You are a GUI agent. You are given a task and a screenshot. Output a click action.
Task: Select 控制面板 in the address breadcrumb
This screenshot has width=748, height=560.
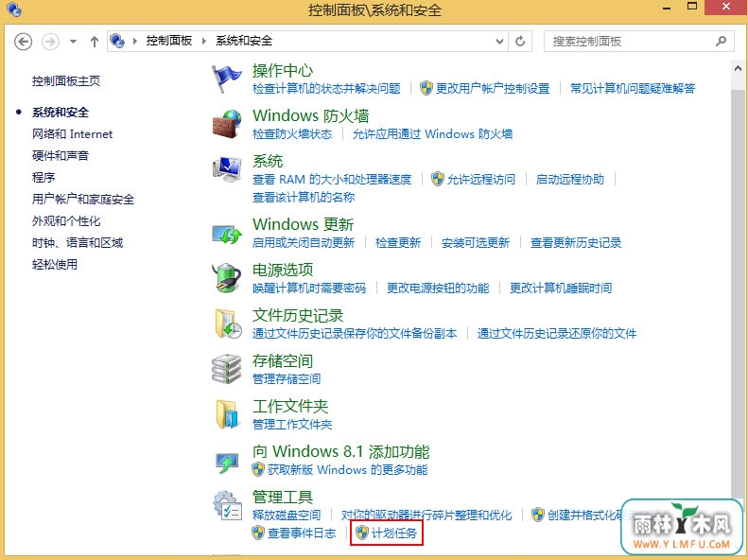pyautogui.click(x=169, y=41)
